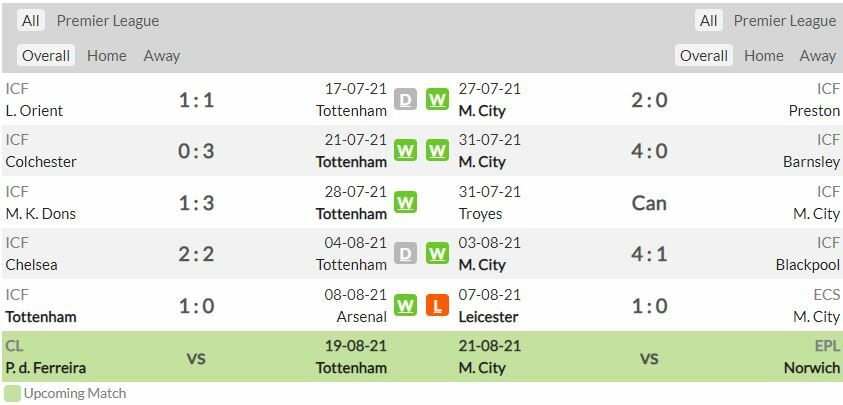Click the Norwich upcoming match row
Screen dimensions: 843x405
pyautogui.click(x=811, y=368)
